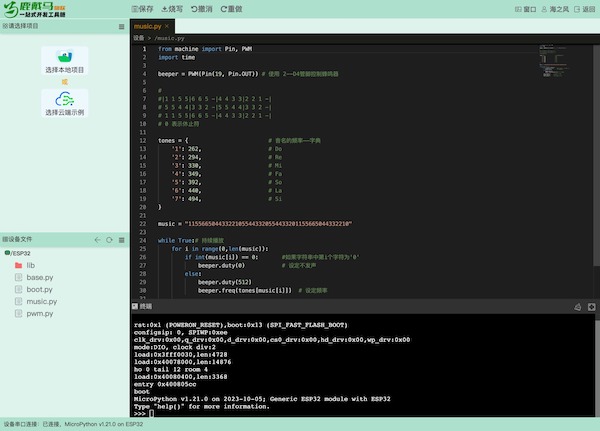This screenshot has width=600, height=431.
Task: Expand the lib folder
Action: 30,266
